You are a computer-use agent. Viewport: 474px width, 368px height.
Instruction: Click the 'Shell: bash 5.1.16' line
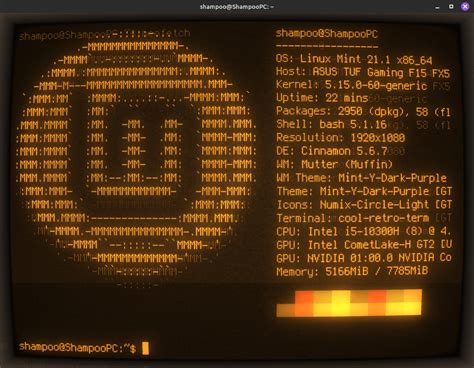[x=331, y=124]
